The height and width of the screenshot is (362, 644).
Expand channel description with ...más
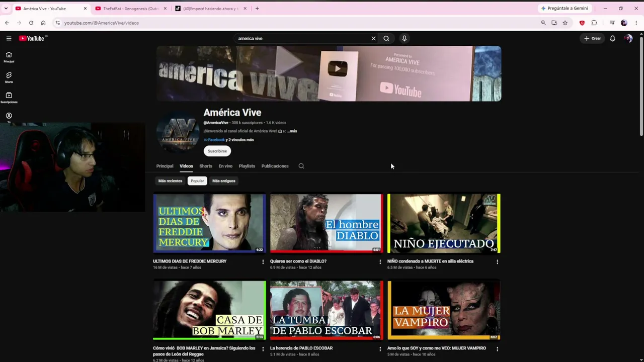(292, 131)
